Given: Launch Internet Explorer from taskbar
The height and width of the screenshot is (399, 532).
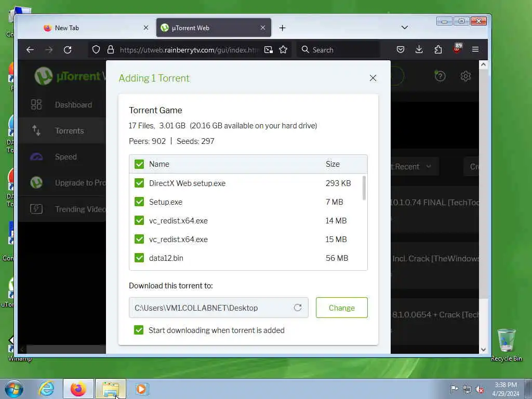Looking at the screenshot, I should [x=46, y=389].
